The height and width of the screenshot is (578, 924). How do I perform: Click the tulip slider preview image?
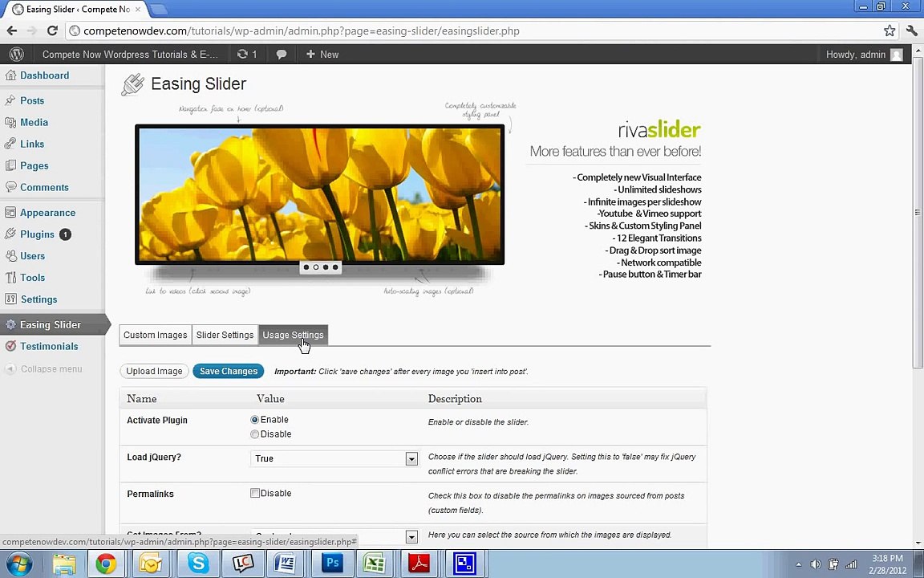pyautogui.click(x=320, y=194)
